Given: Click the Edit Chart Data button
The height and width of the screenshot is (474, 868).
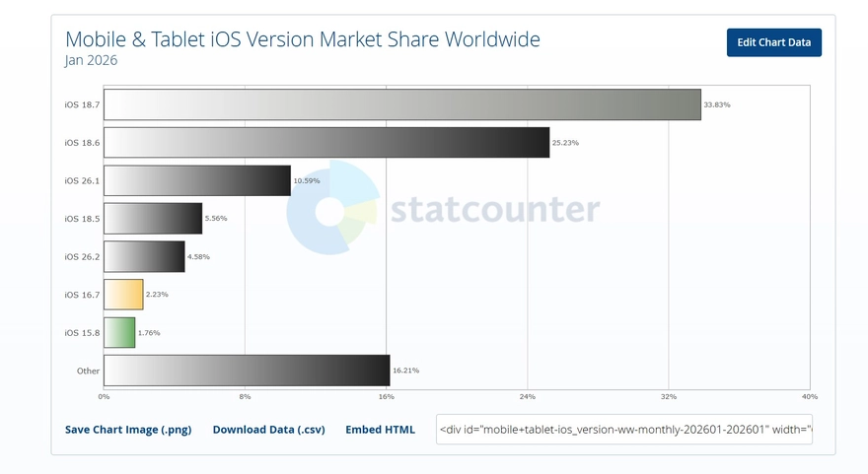Looking at the screenshot, I should 774,42.
